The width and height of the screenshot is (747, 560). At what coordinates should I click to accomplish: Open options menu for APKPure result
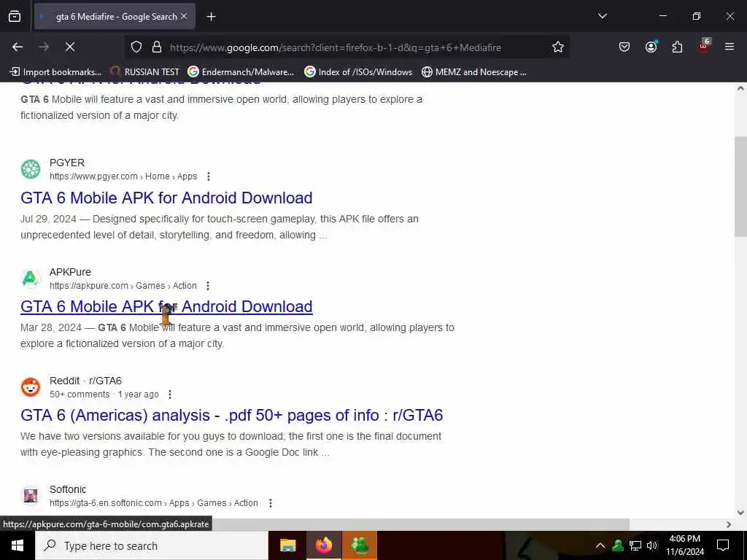click(x=208, y=286)
